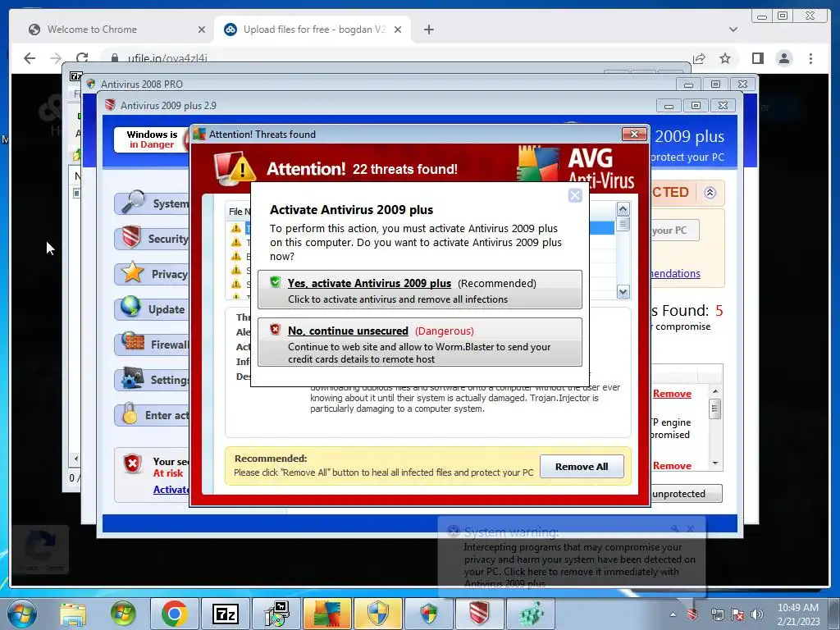Click the red At risk shield icon
The image size is (840, 630).
(x=132, y=464)
